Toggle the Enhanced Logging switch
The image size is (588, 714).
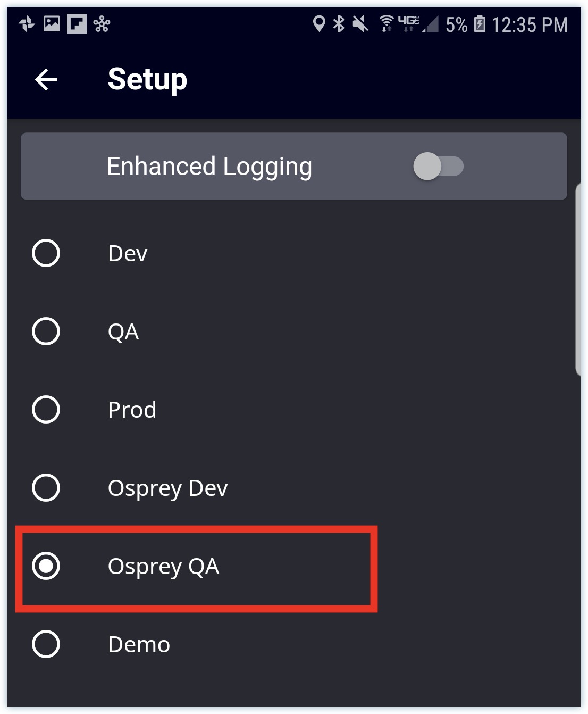coord(439,167)
